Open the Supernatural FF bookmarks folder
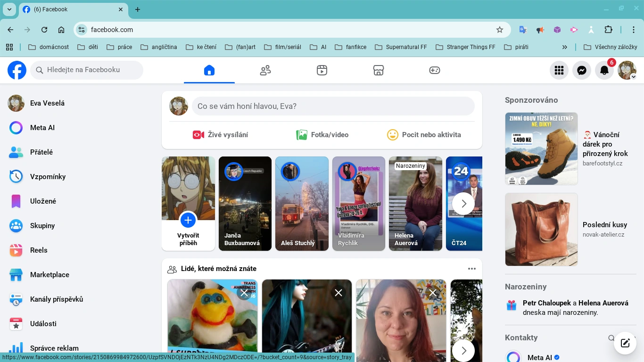The height and width of the screenshot is (362, 644). coord(401,47)
